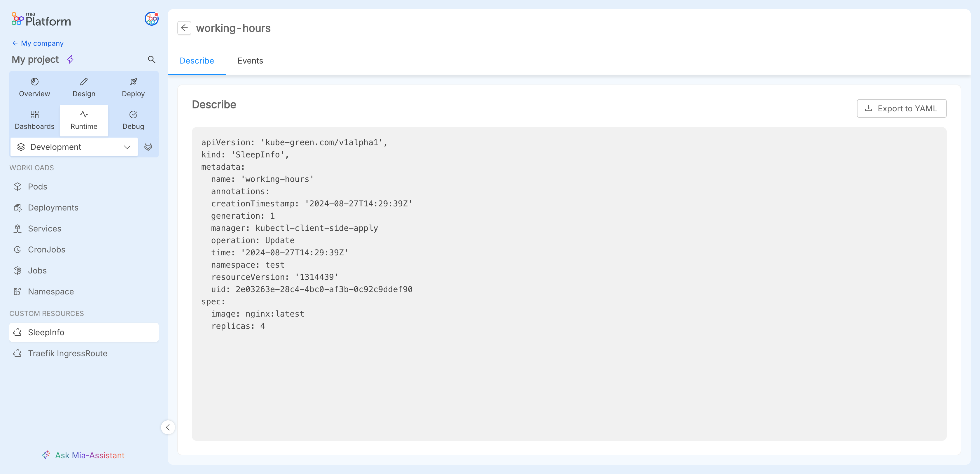Expand the Development environment dropdown
This screenshot has width=980, height=474.
click(74, 147)
